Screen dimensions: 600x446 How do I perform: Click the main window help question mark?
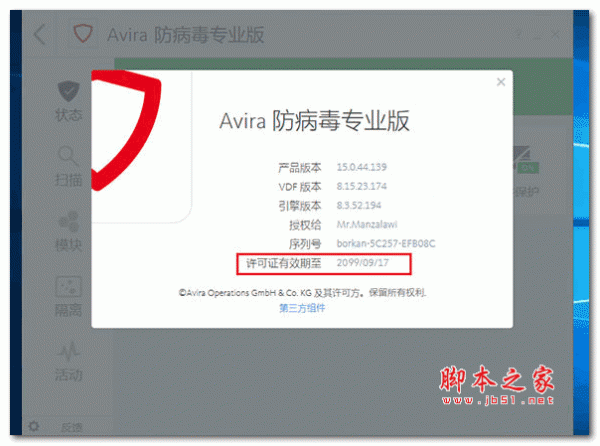click(x=518, y=34)
